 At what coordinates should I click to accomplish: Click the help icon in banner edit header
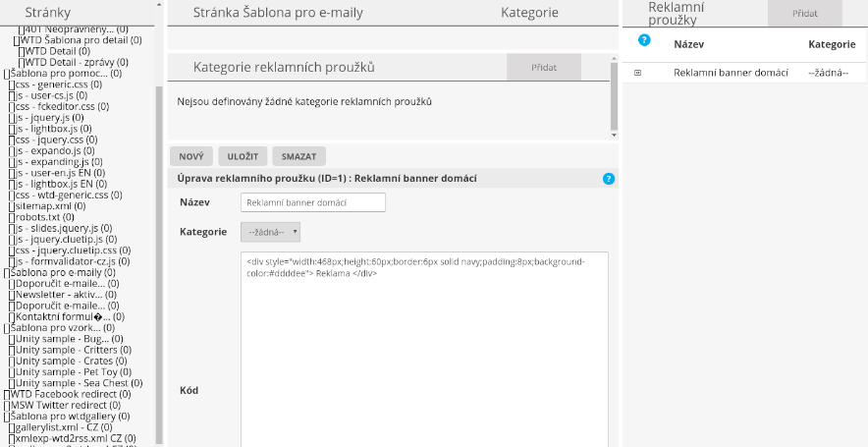click(609, 179)
